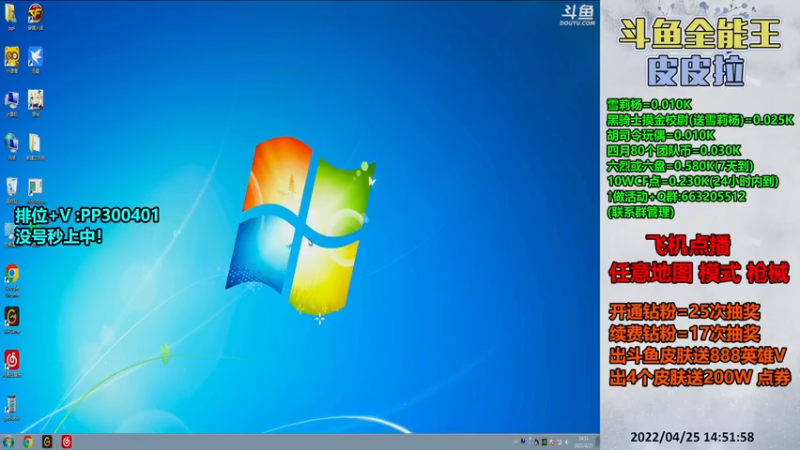Click the Show desktop strip on the taskbar
This screenshot has width=800, height=450.
[x=597, y=442]
